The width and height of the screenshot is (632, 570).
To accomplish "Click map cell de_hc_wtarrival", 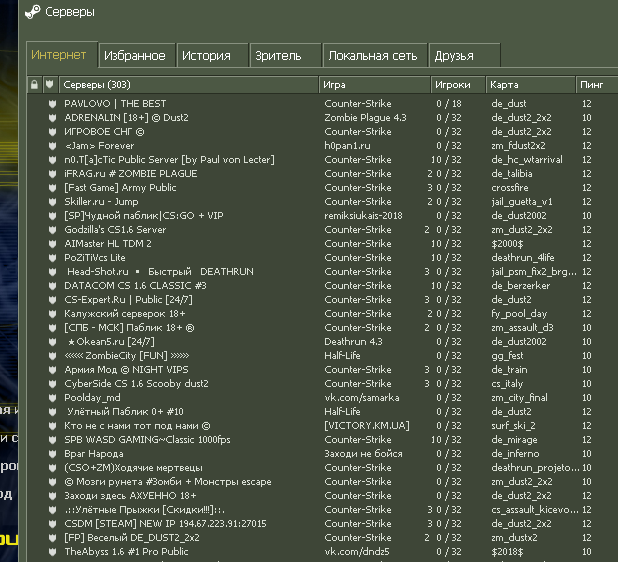I will click(x=526, y=160).
